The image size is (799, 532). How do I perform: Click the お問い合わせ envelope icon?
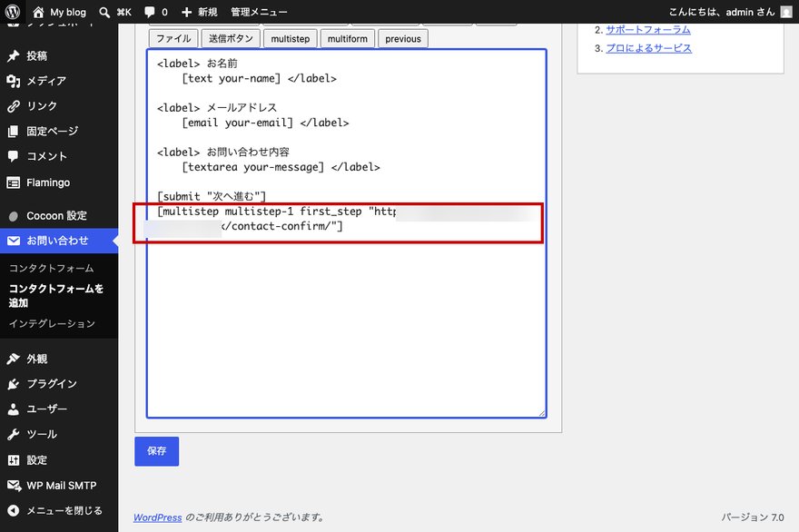coord(14,241)
